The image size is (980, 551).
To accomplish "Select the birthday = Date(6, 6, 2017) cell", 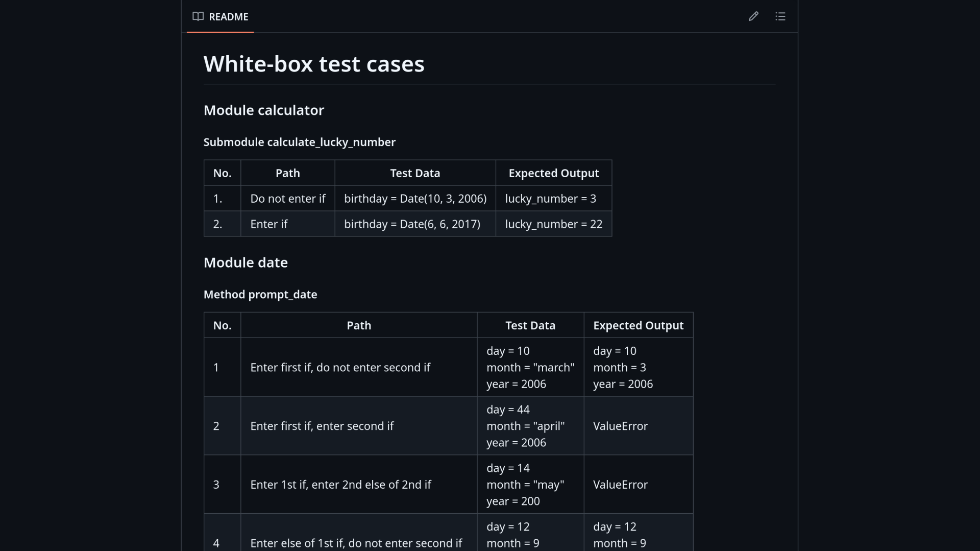I will coord(415,224).
